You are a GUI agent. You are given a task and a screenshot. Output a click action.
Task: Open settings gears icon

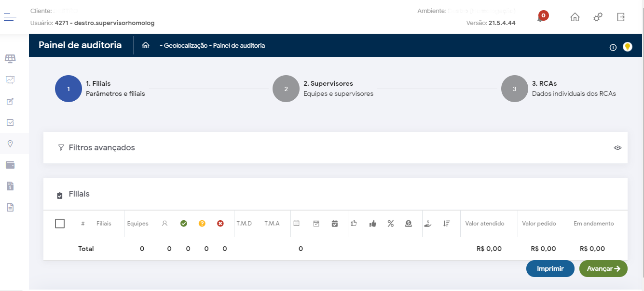(598, 17)
